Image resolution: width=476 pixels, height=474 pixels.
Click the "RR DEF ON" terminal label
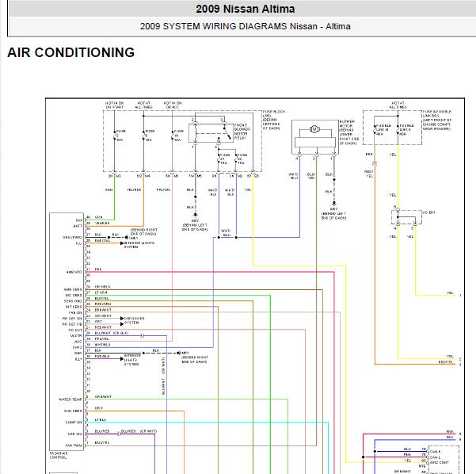pos(72,319)
